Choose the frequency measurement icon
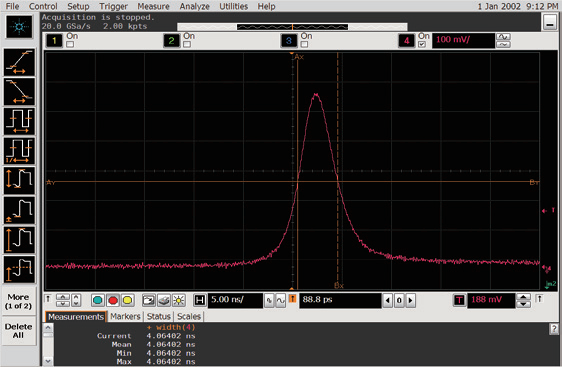 (x=19, y=151)
